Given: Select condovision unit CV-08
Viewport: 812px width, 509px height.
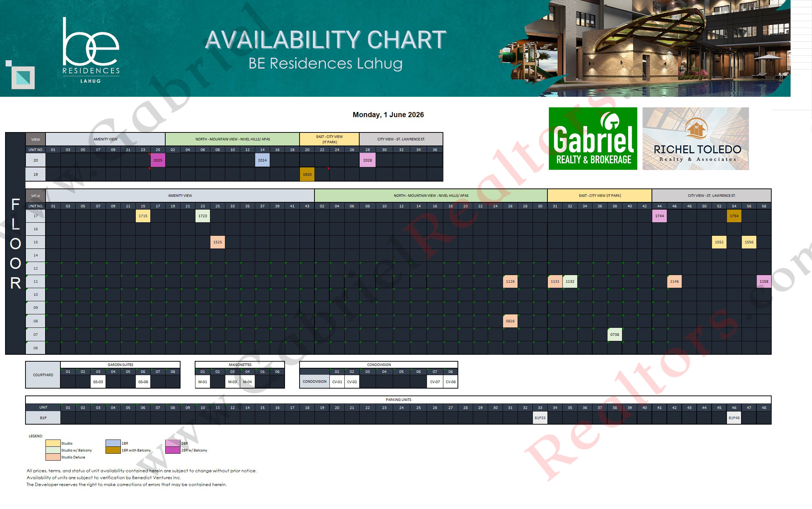Looking at the screenshot, I should [x=451, y=382].
